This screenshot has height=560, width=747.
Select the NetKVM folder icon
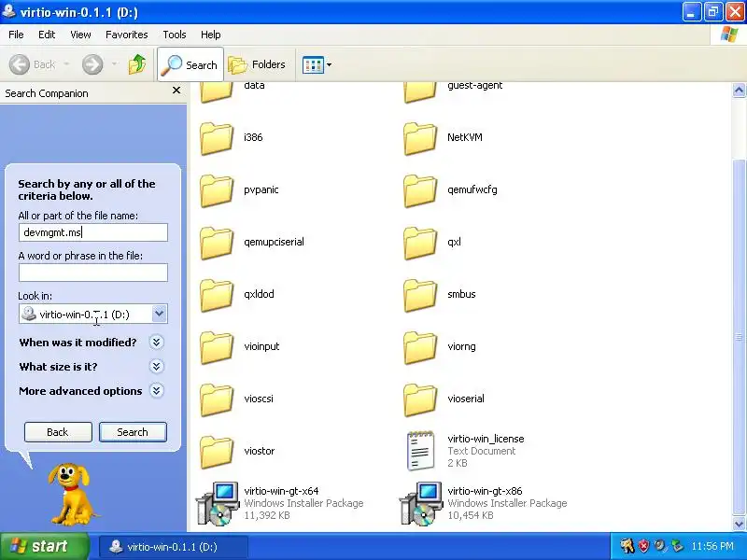[420, 138]
